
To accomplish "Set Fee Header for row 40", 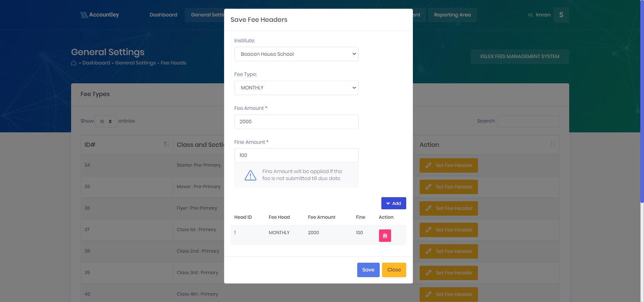I will click(x=448, y=294).
